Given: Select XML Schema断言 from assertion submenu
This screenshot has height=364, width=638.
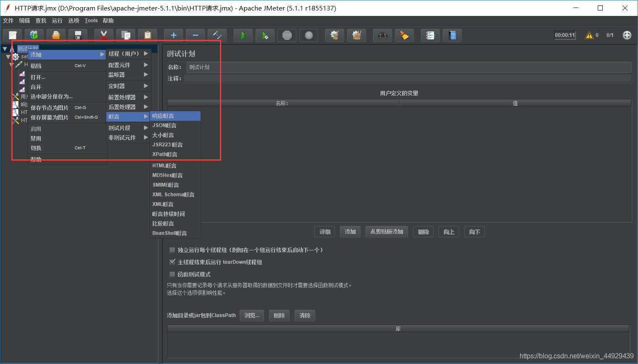Looking at the screenshot, I should 175,195.
